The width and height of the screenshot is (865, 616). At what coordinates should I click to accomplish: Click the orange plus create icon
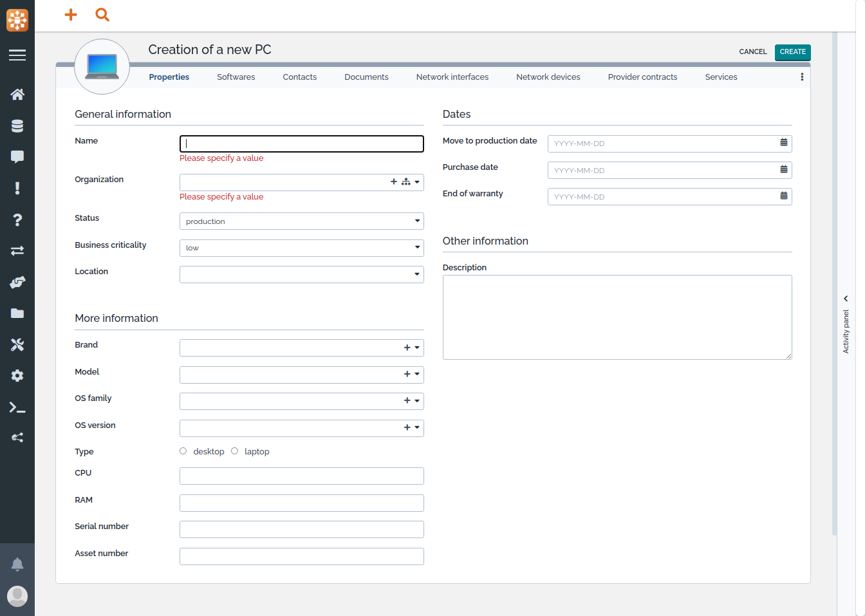[x=71, y=14]
